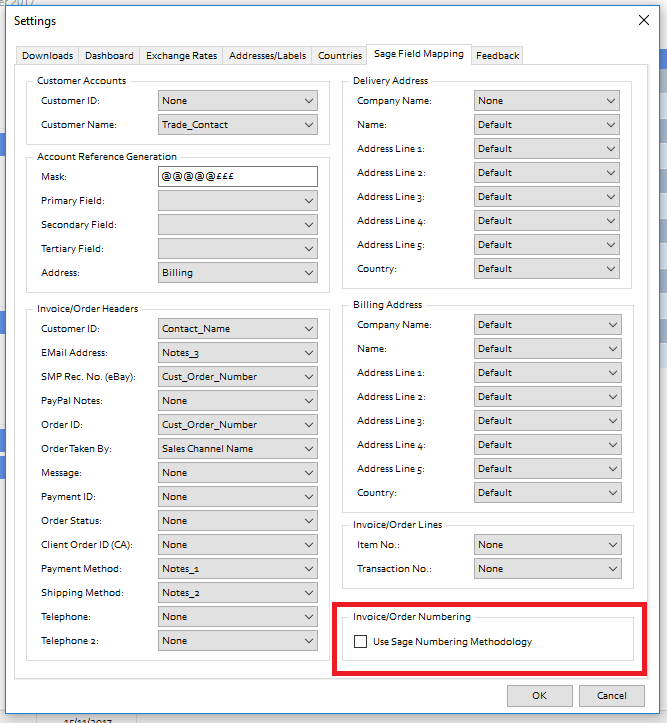Open Billing Address Line 2 dropdown

(548, 397)
